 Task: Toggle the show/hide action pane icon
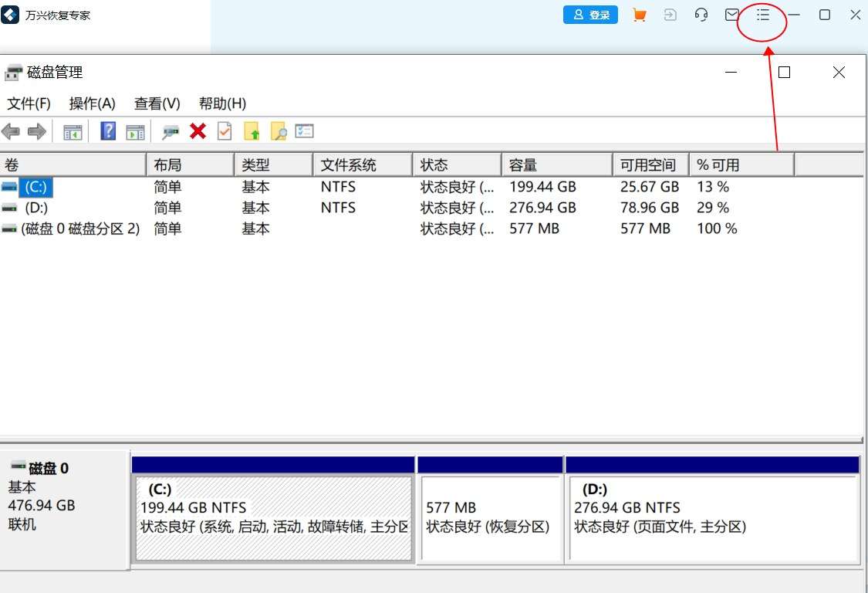pos(135,132)
